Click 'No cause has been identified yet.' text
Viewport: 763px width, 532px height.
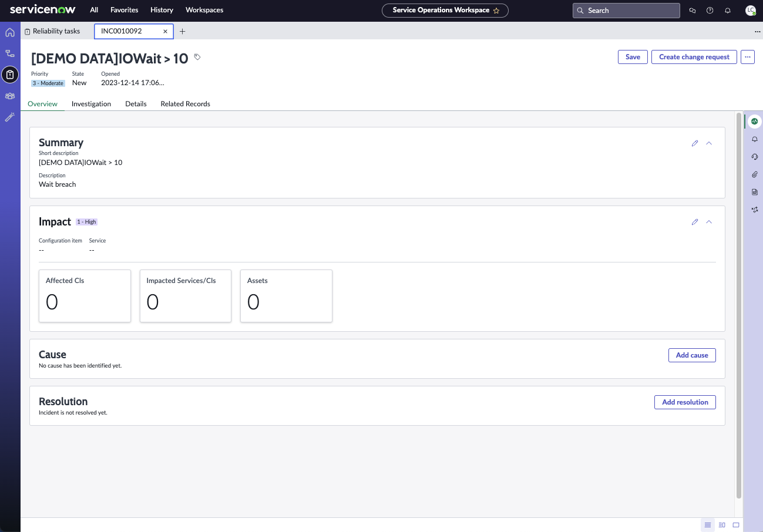pyautogui.click(x=80, y=365)
